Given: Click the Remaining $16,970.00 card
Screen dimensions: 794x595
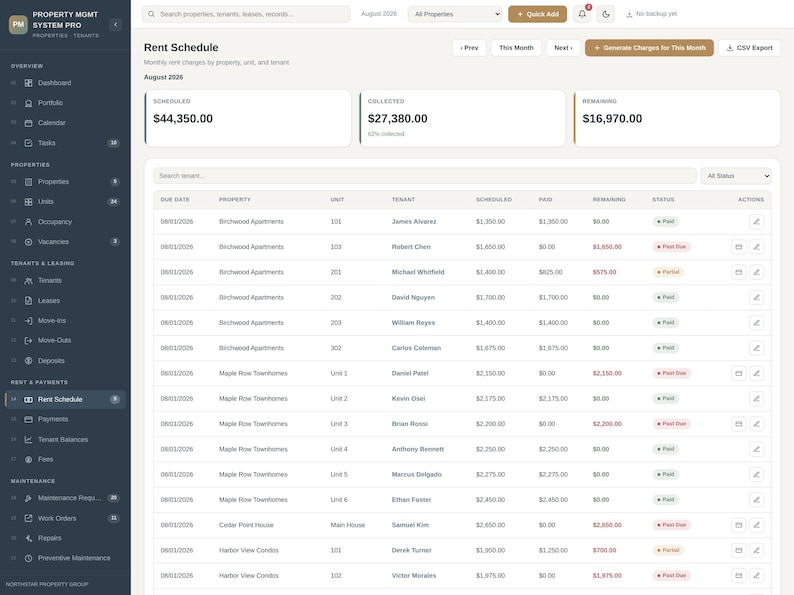Looking at the screenshot, I should point(677,118).
